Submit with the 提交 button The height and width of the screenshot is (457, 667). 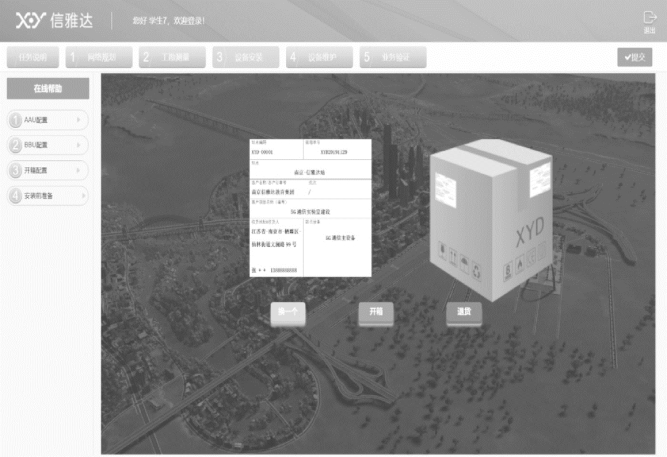pyautogui.click(x=635, y=57)
